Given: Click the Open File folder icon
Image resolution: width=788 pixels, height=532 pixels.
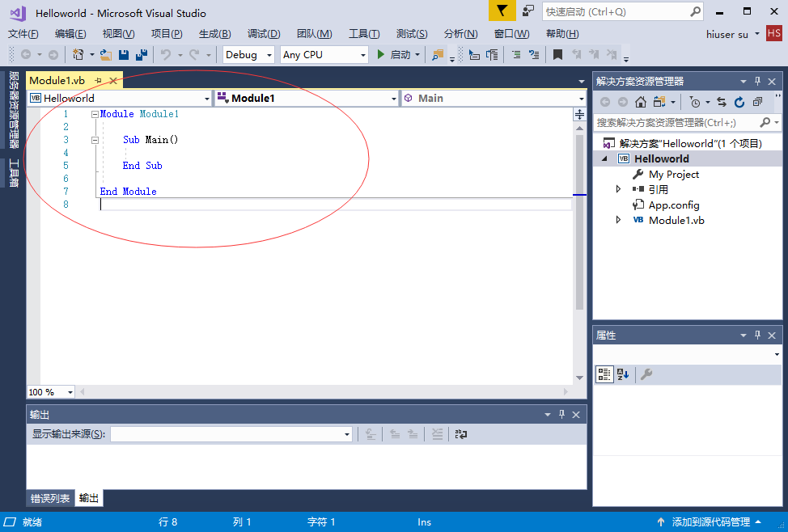Looking at the screenshot, I should 105,54.
